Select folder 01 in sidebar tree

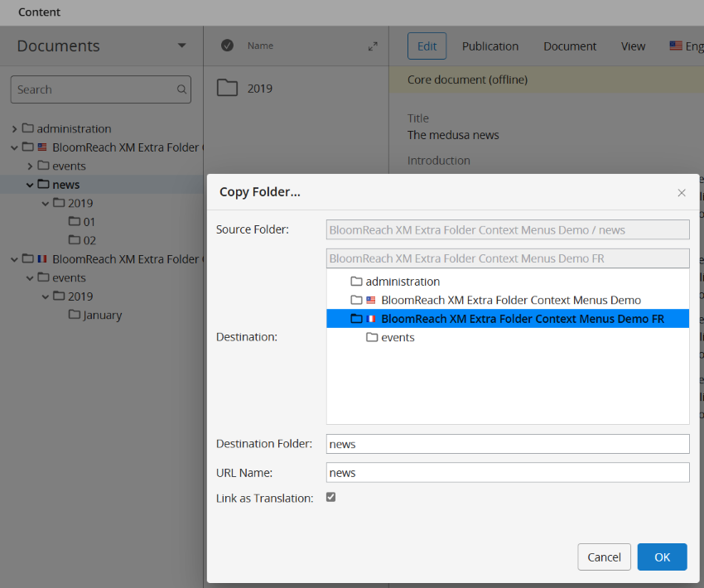tap(89, 222)
